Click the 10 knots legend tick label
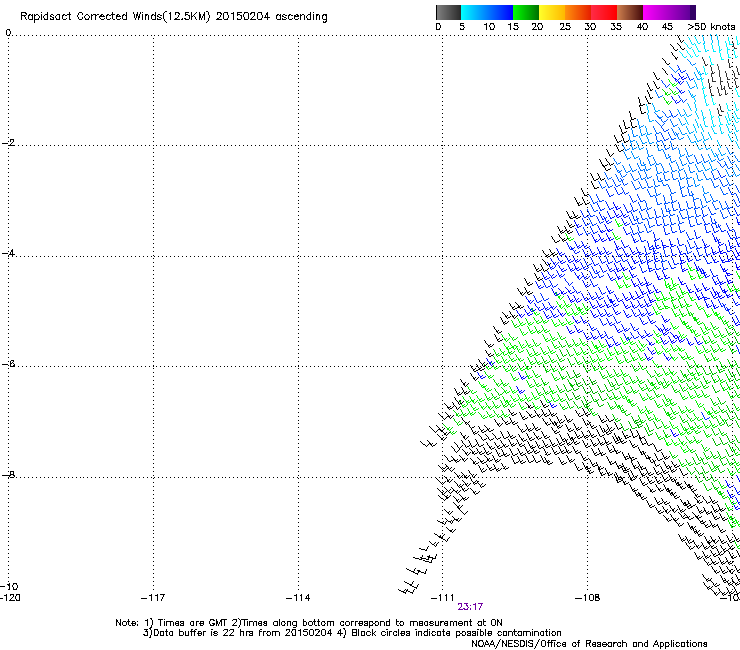The height and width of the screenshot is (650, 740). tap(489, 26)
